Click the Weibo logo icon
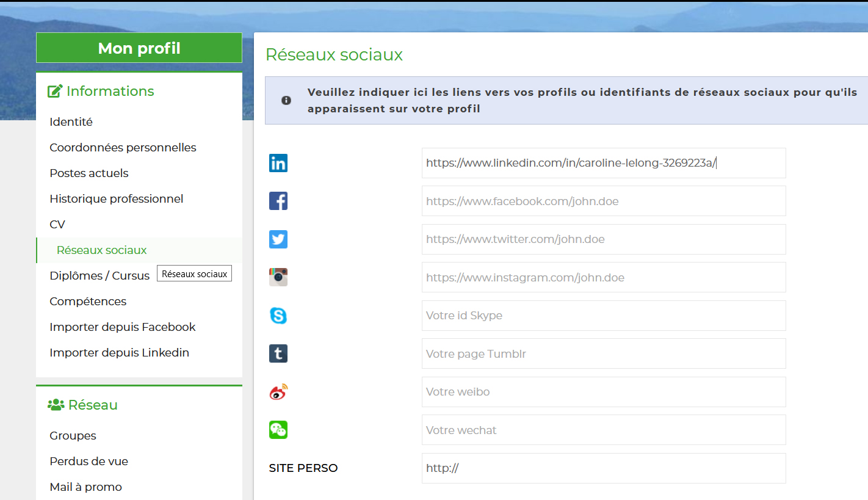The height and width of the screenshot is (500, 868). click(278, 392)
